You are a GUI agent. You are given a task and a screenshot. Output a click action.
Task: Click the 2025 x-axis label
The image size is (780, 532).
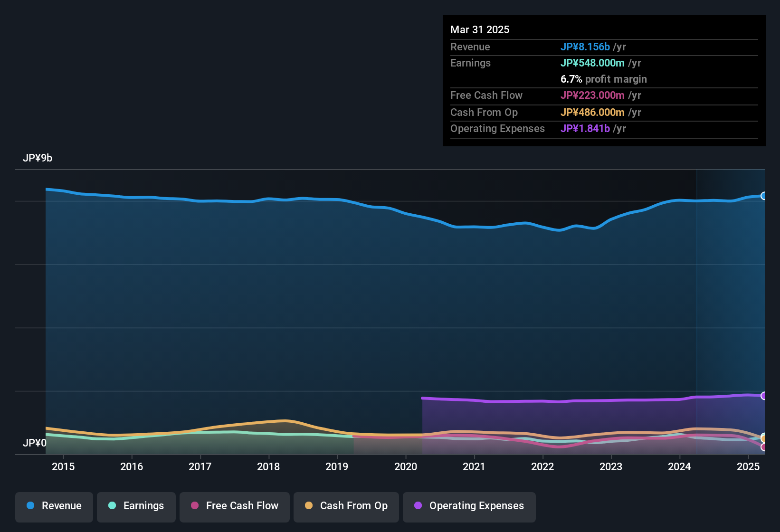(x=748, y=466)
